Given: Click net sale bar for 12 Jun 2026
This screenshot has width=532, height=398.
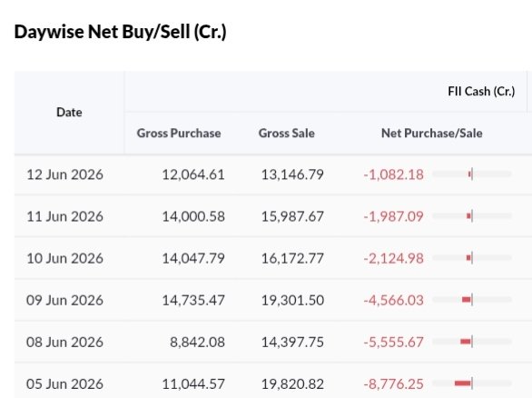Looking at the screenshot, I should pos(470,174).
